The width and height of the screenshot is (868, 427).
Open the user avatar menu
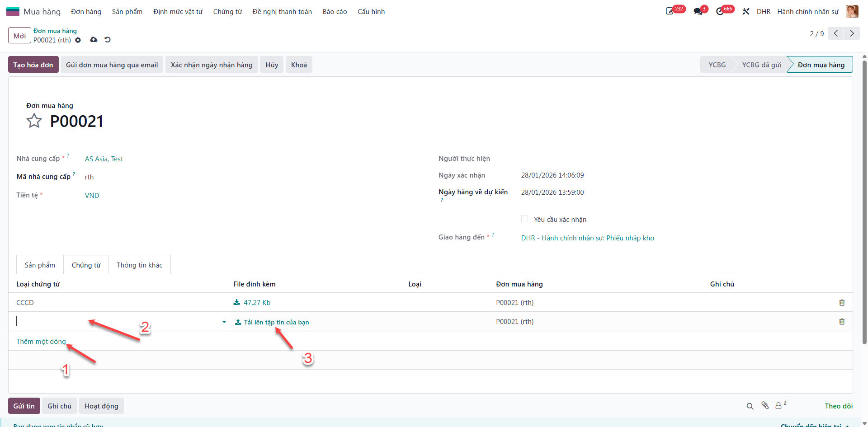852,11
